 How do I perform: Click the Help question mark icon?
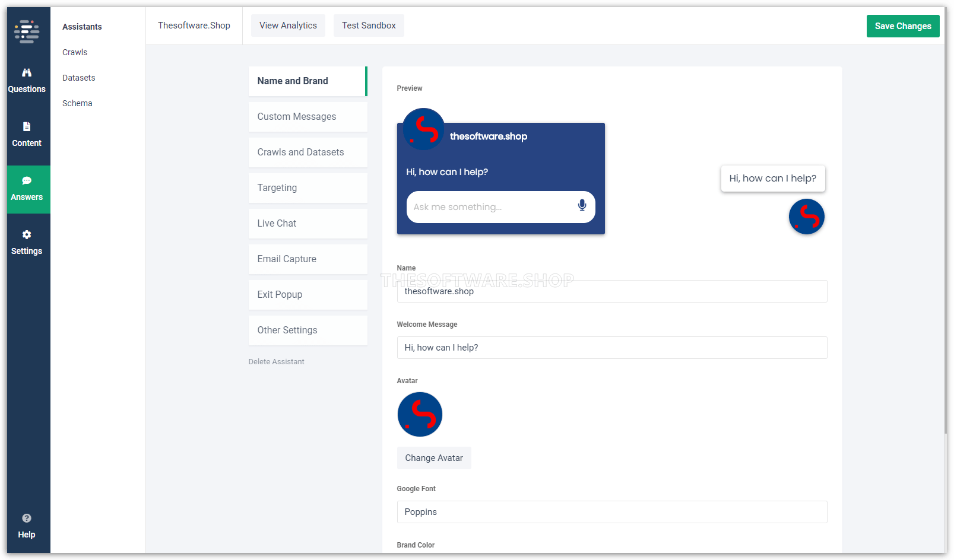pos(27,518)
